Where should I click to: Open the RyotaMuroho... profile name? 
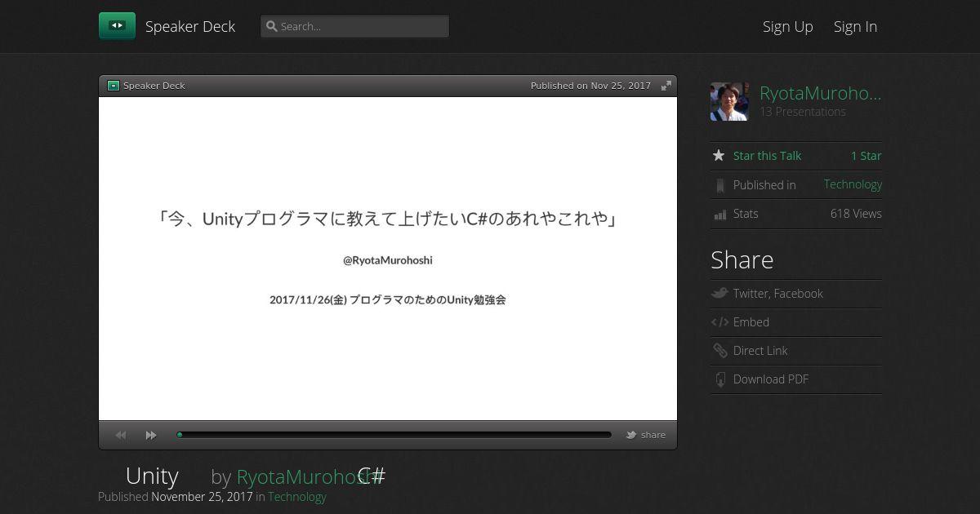point(821,93)
